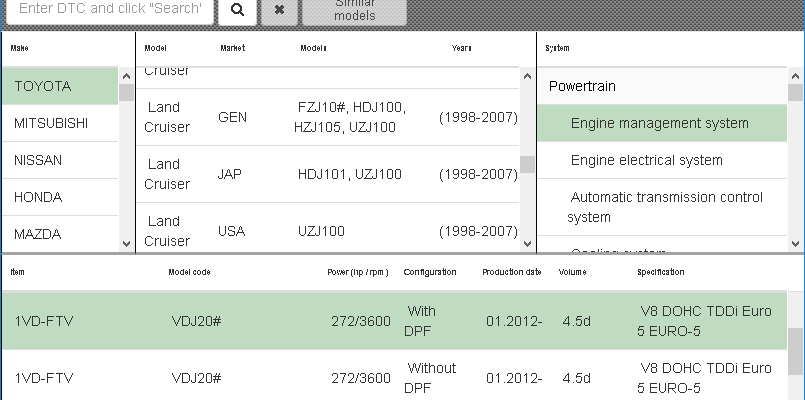The image size is (805, 400).
Task: Click the Make column header
Action: [20, 48]
